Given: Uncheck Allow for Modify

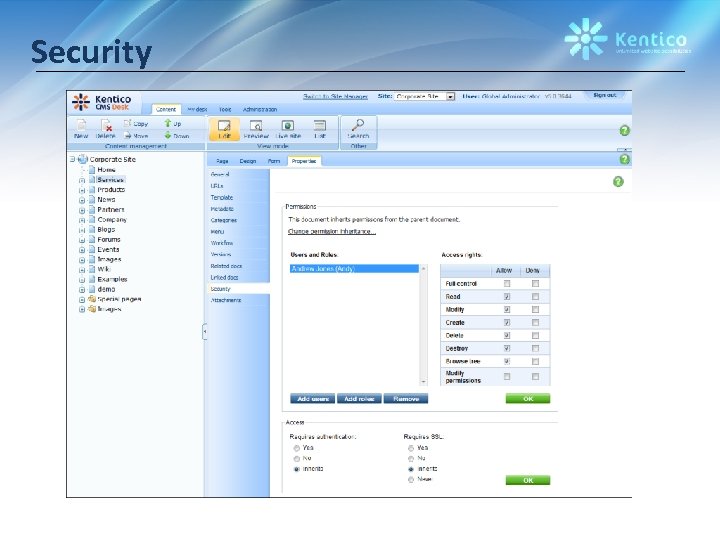Looking at the screenshot, I should [507, 309].
